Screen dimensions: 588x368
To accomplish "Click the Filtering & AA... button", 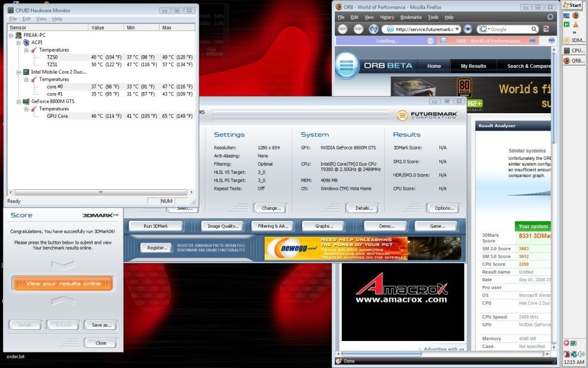I will [273, 226].
